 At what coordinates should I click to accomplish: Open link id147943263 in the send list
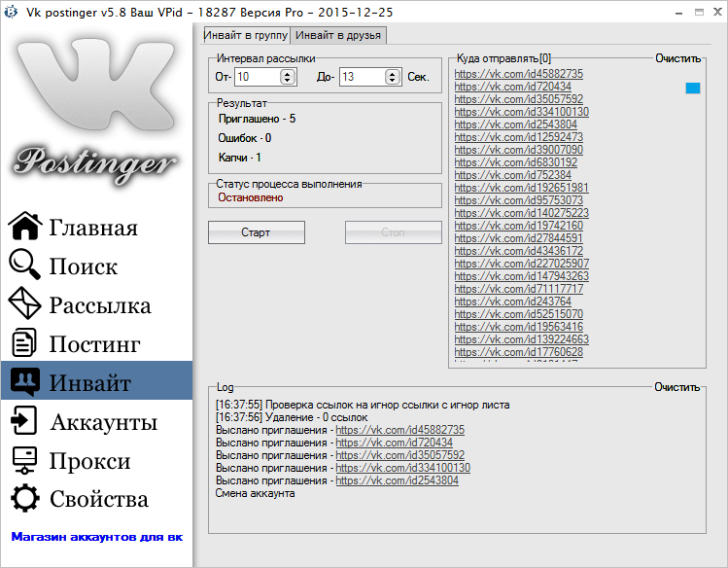[x=521, y=276]
